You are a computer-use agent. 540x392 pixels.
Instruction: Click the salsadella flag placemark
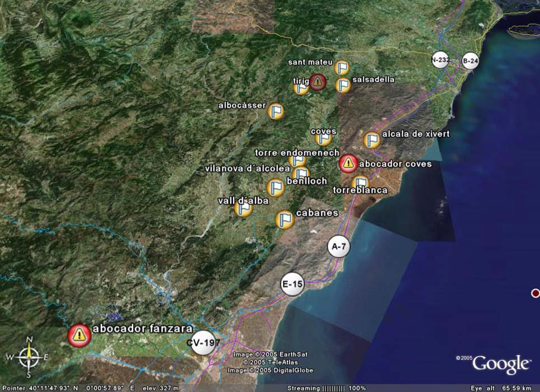(343, 85)
